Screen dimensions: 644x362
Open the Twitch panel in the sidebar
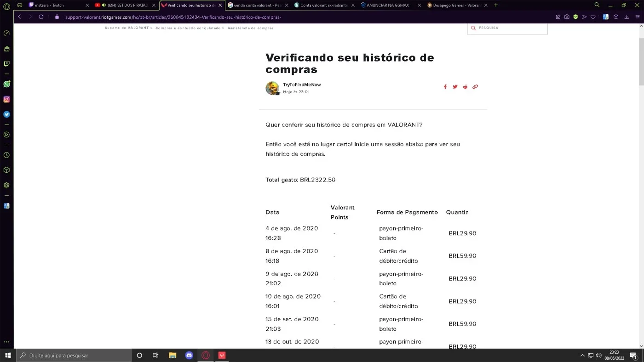pos(6,63)
